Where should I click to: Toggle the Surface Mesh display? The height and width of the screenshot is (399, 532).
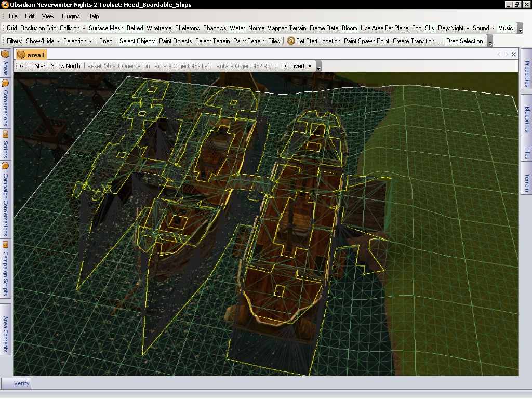(106, 28)
